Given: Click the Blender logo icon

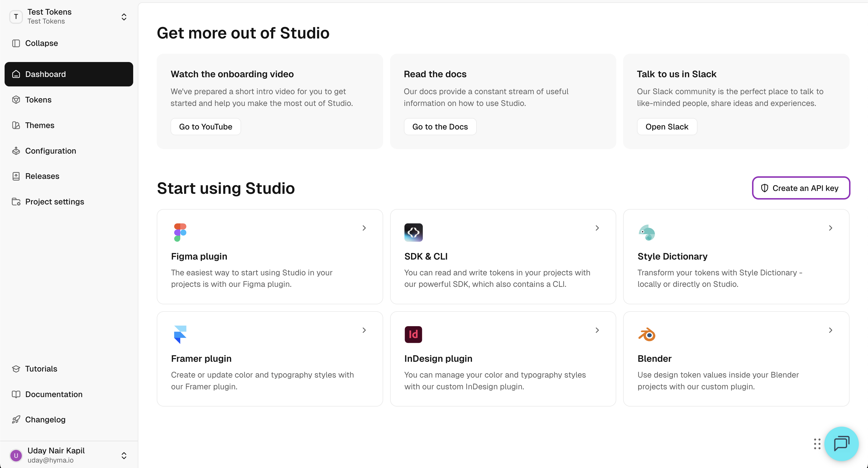Looking at the screenshot, I should [647, 334].
